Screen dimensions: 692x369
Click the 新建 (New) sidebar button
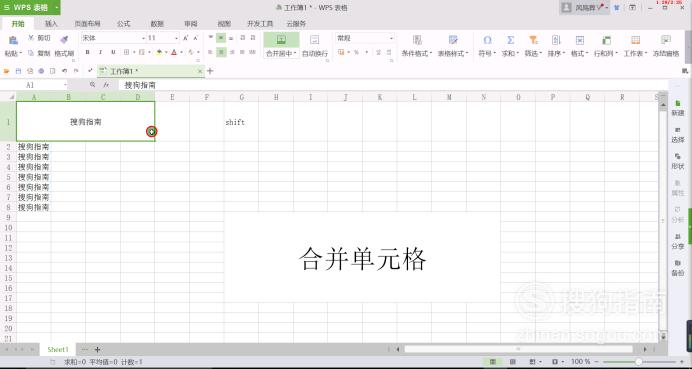(678, 108)
